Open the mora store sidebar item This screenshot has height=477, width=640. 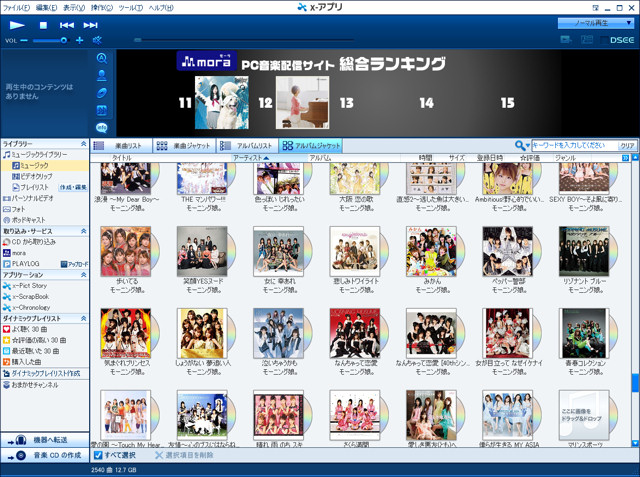point(14,253)
